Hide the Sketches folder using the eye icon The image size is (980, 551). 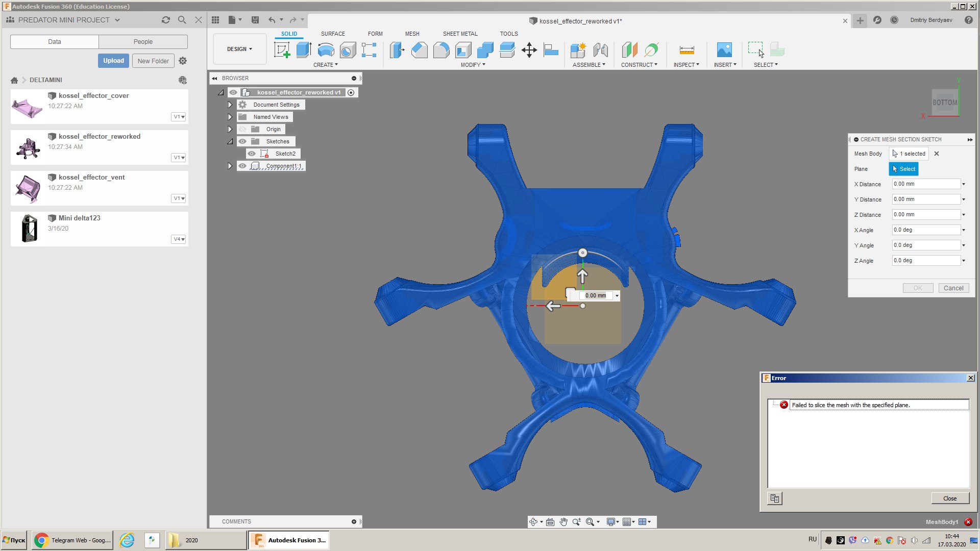click(243, 141)
